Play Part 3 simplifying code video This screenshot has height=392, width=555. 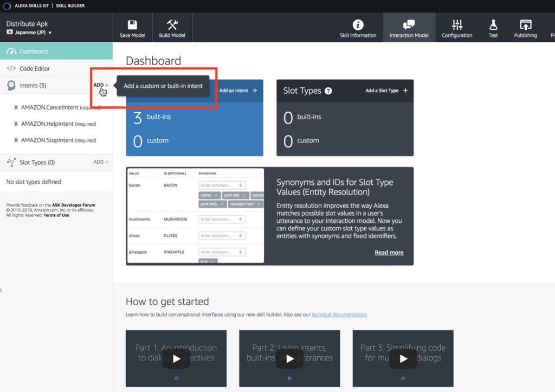point(403,359)
